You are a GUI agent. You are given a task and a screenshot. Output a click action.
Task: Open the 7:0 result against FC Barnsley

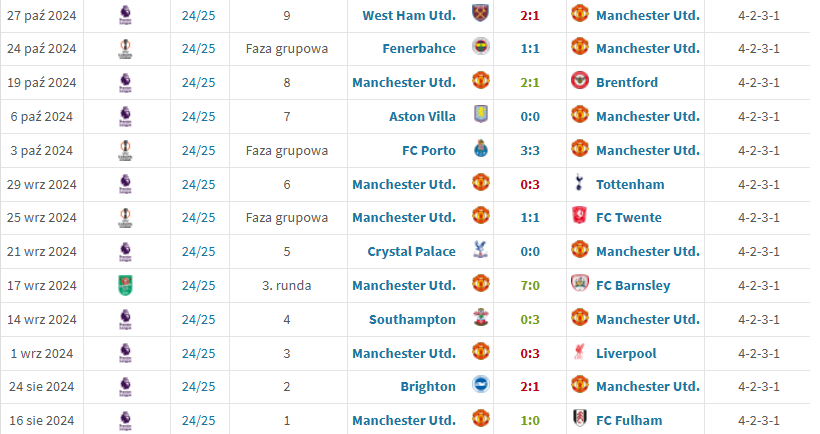coord(530,285)
